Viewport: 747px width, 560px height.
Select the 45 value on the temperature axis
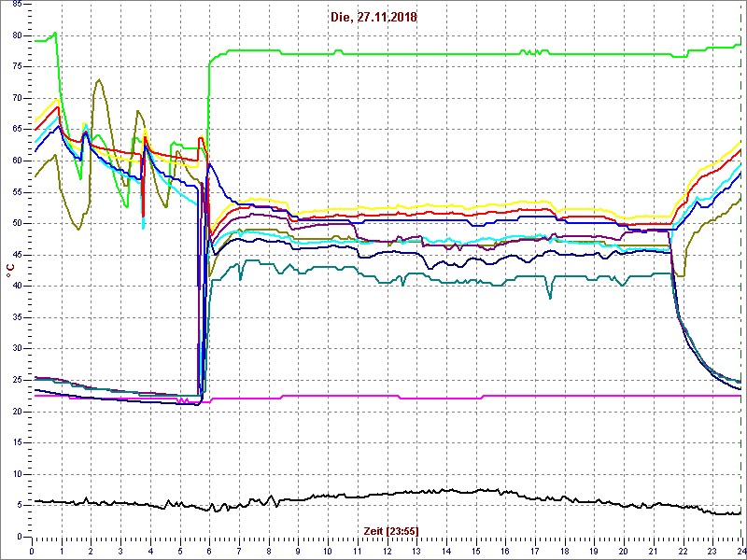click(17, 255)
